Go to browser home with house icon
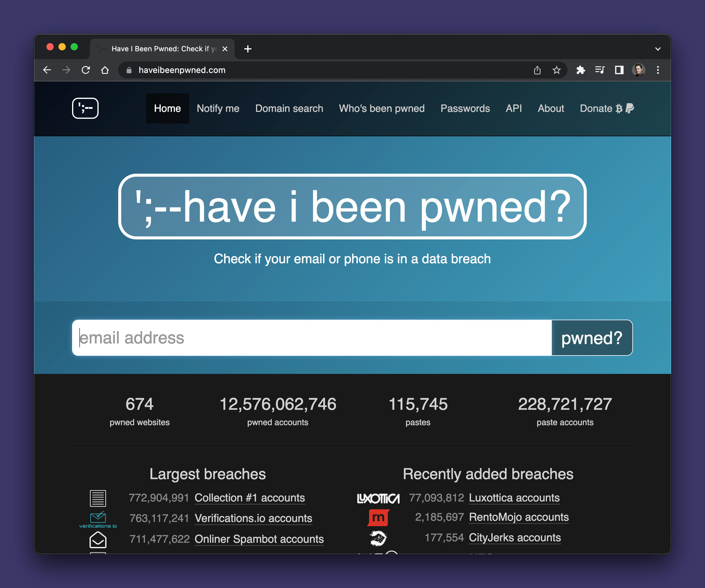This screenshot has height=588, width=705. click(x=105, y=70)
